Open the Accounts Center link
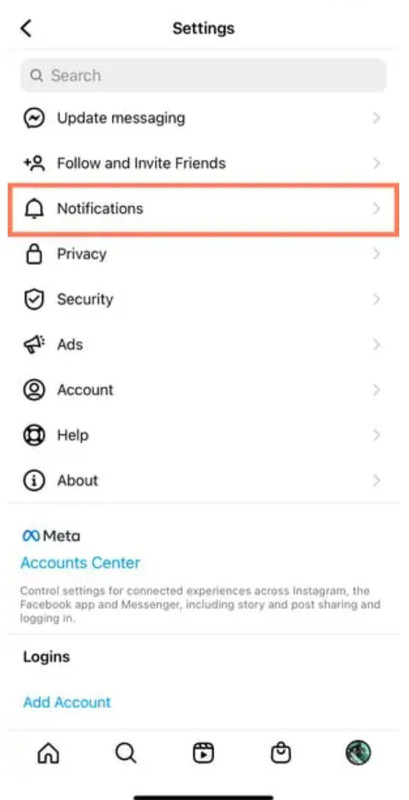The height and width of the screenshot is (800, 409). [x=80, y=563]
